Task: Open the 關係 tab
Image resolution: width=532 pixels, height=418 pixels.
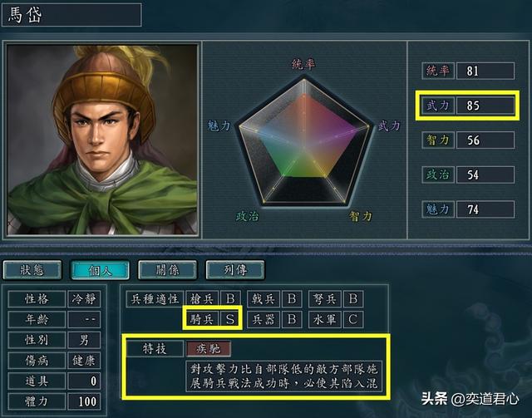Action: (x=167, y=270)
